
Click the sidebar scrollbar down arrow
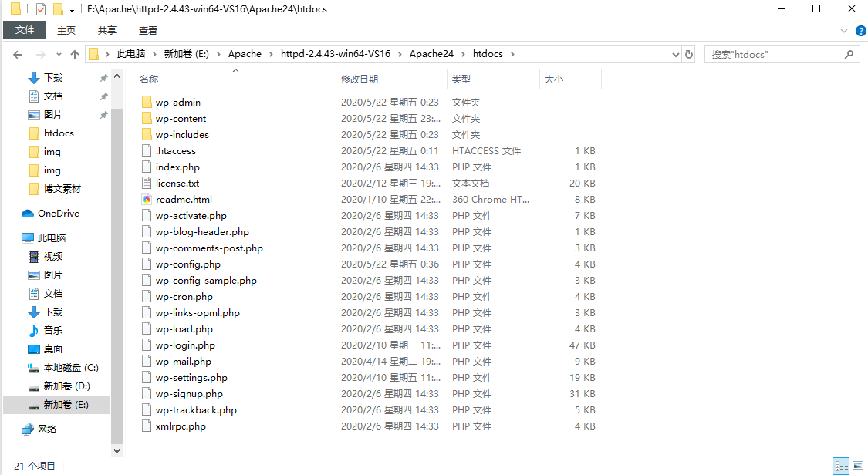pyautogui.click(x=117, y=450)
